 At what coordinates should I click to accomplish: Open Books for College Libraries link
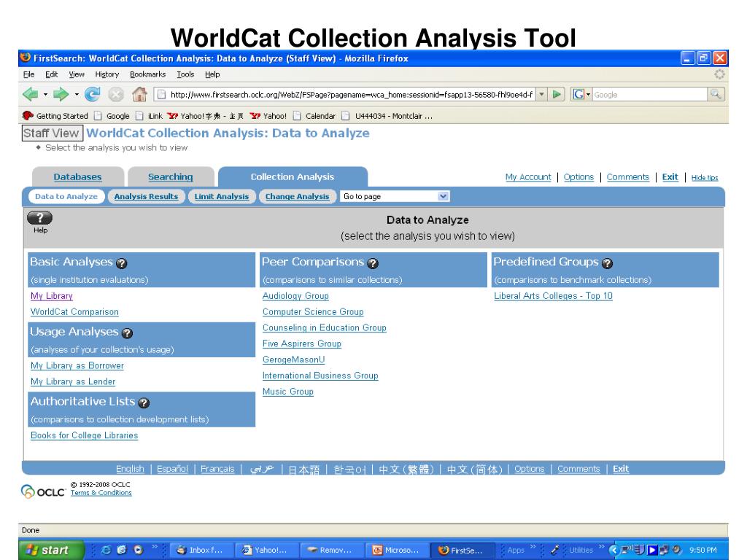85,435
